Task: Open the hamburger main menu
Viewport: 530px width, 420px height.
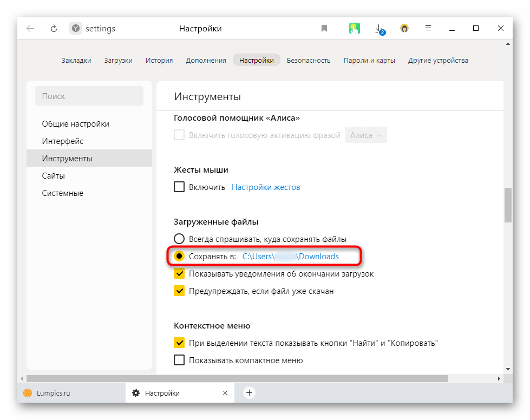Action: (x=428, y=29)
